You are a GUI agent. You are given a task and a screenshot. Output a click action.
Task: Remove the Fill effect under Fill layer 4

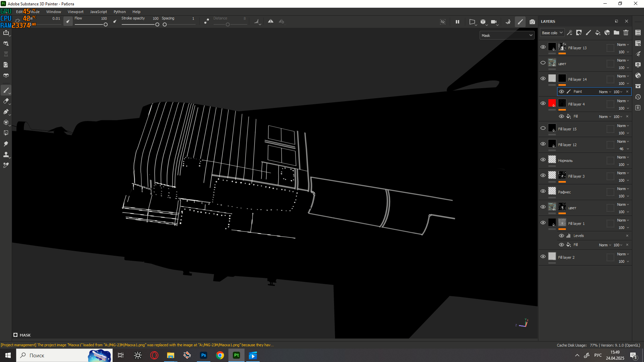627,116
